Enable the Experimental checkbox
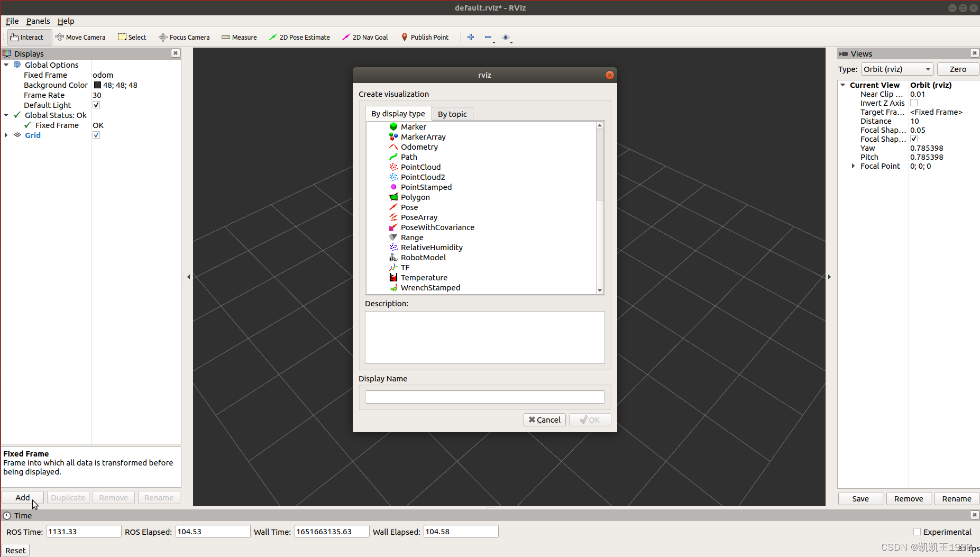 click(917, 532)
